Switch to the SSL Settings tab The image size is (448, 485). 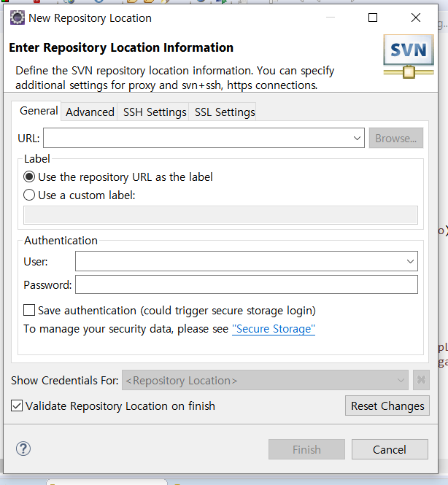pyautogui.click(x=225, y=112)
